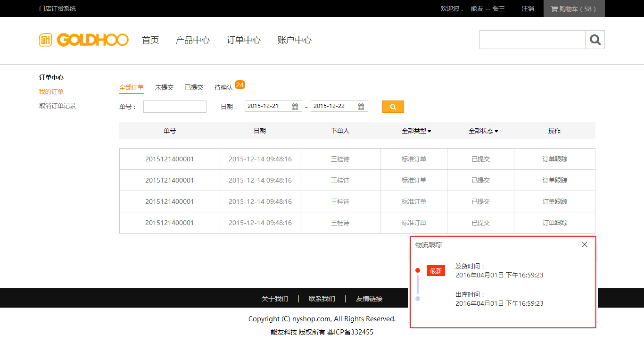
Task: Expand the 全部状态 filter dropdown
Action: pyautogui.click(x=483, y=131)
